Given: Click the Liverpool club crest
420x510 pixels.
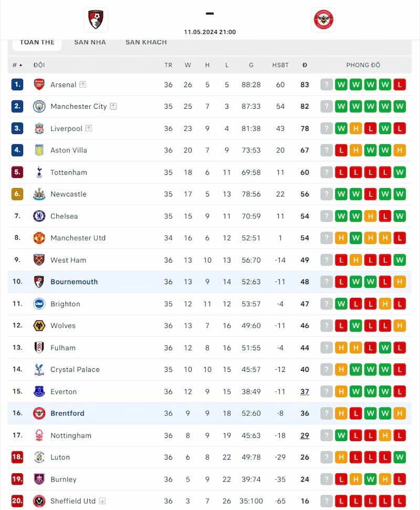Looking at the screenshot, I should coord(39,128).
